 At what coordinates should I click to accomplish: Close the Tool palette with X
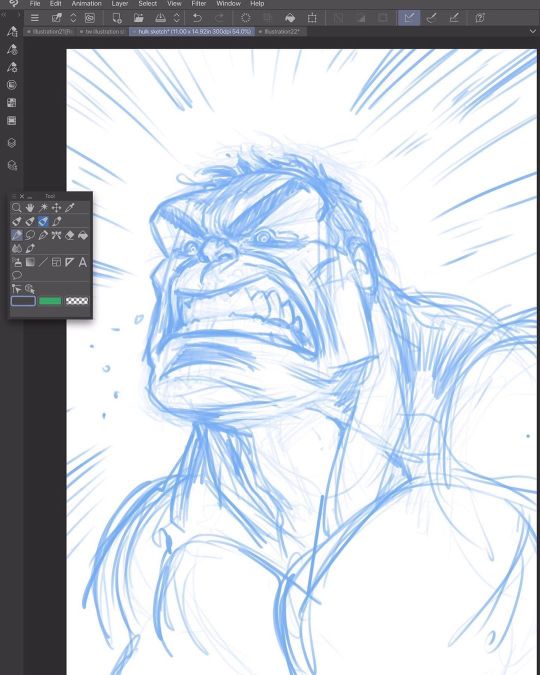point(22,196)
